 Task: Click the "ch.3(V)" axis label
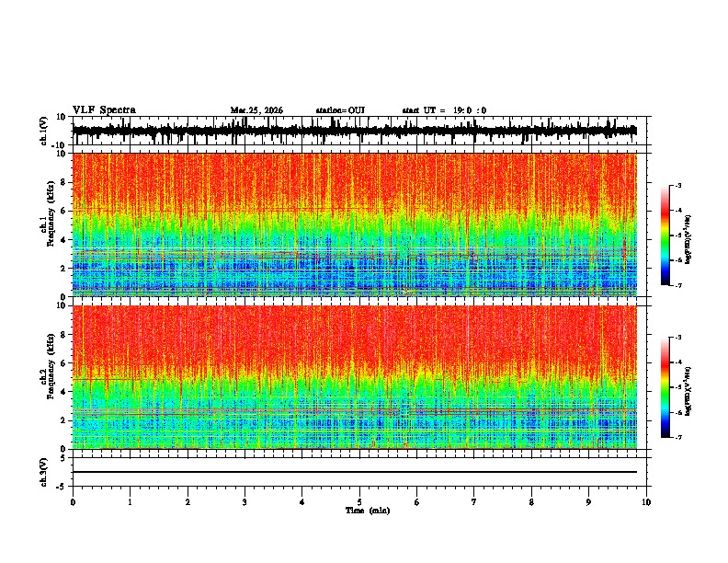44,472
